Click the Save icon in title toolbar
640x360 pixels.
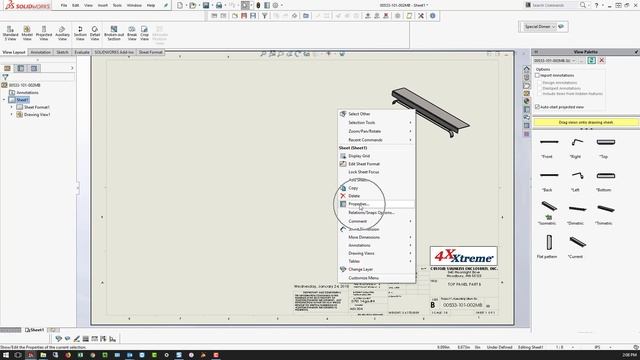coord(206,5)
